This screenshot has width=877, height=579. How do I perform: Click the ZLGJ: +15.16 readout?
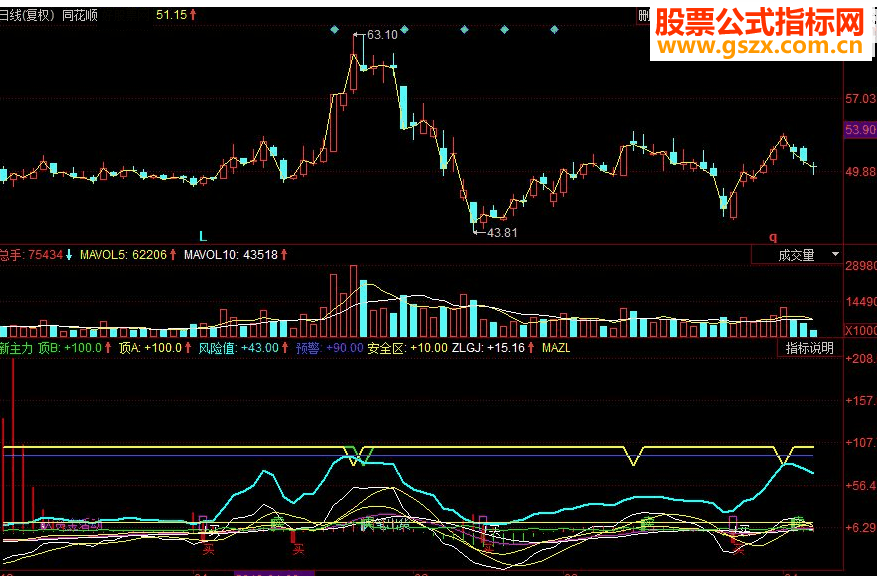(x=488, y=348)
